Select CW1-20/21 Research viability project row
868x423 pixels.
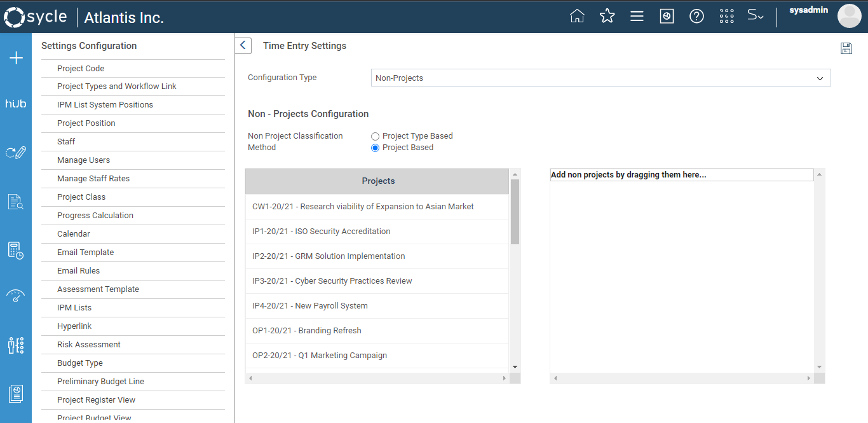click(377, 207)
